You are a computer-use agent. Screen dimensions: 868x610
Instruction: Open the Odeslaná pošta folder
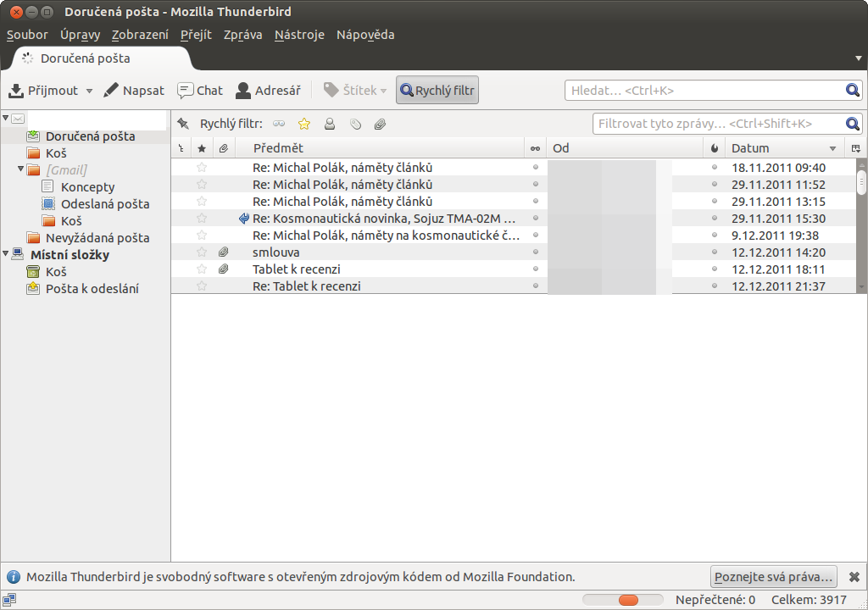tap(105, 203)
